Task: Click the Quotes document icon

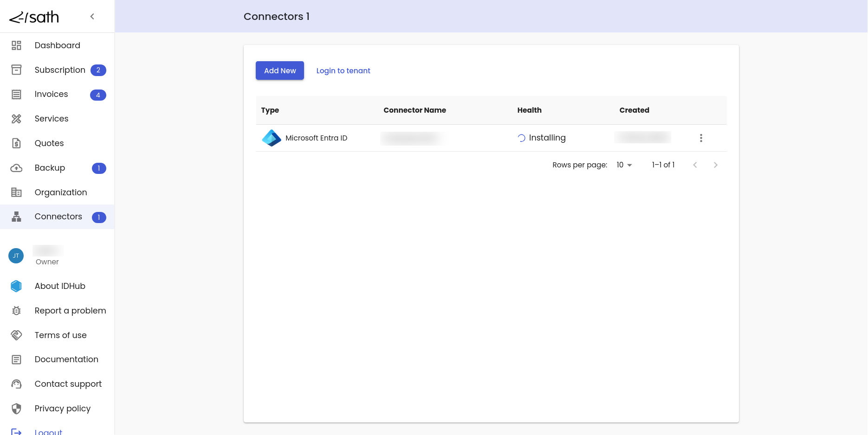Action: click(16, 143)
